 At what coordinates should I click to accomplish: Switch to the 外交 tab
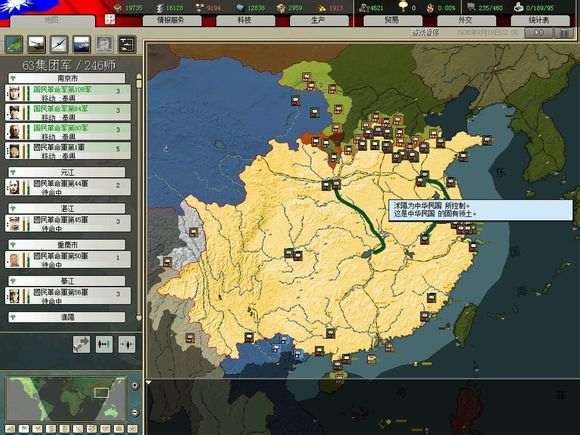(466, 20)
